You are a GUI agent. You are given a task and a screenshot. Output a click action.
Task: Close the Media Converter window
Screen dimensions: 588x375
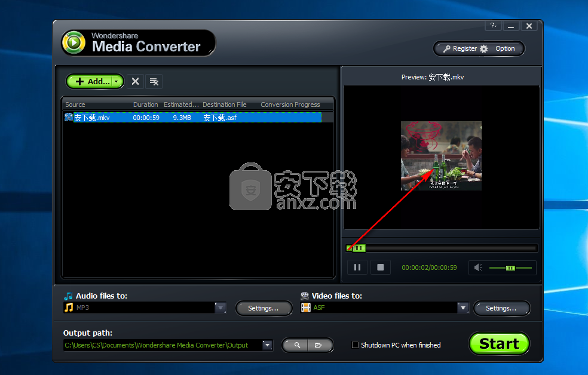tap(529, 26)
